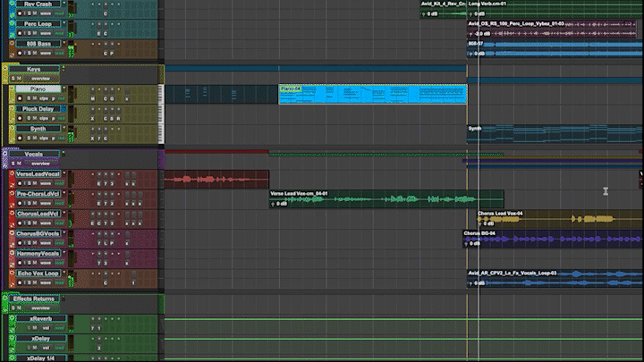The image size is (644, 362).
Task: Click the Effects Returns folder icon
Action: pos(5,298)
